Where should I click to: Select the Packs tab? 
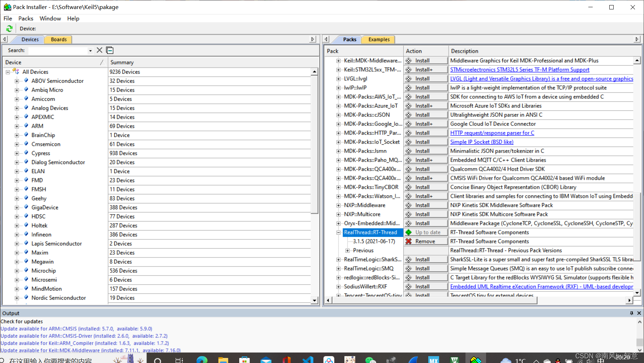tap(349, 39)
